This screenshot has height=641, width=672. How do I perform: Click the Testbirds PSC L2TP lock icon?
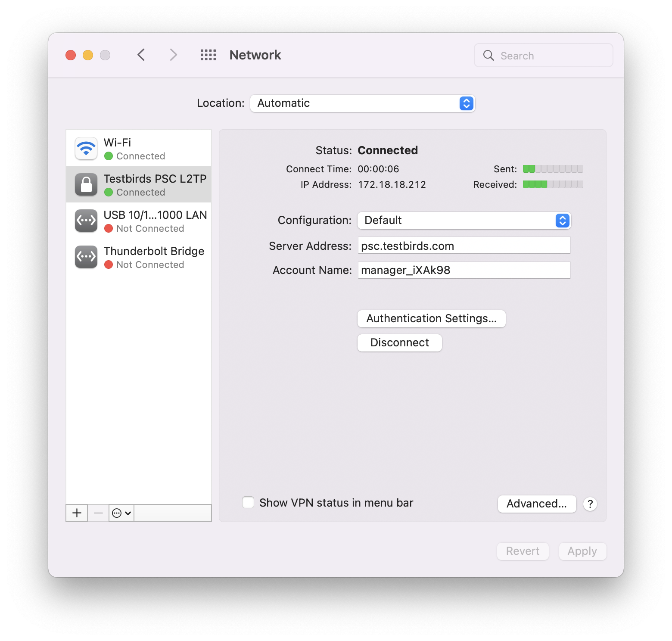coord(86,184)
